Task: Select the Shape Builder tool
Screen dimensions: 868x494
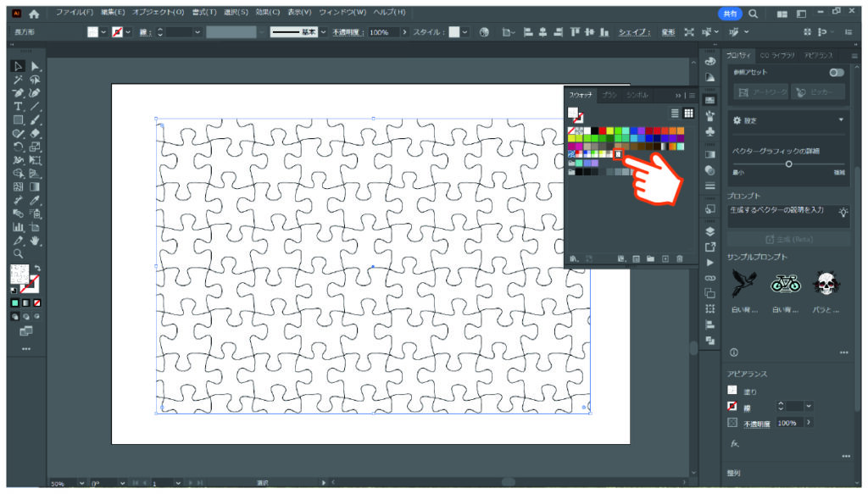Action: click(18, 174)
